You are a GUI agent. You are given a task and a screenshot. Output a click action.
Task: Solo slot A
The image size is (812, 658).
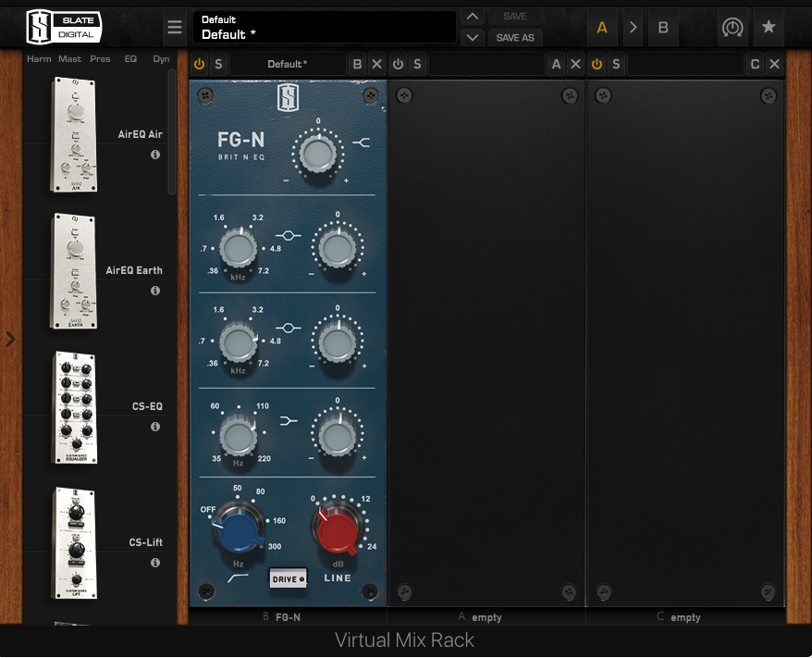(x=417, y=64)
